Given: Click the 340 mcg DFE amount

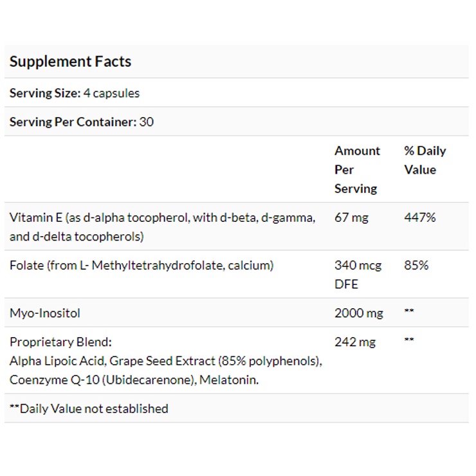Looking at the screenshot, I should point(358,274).
